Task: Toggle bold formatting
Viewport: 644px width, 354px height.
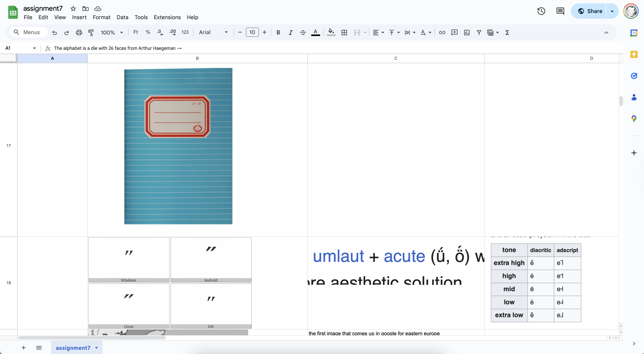Action: [x=278, y=32]
